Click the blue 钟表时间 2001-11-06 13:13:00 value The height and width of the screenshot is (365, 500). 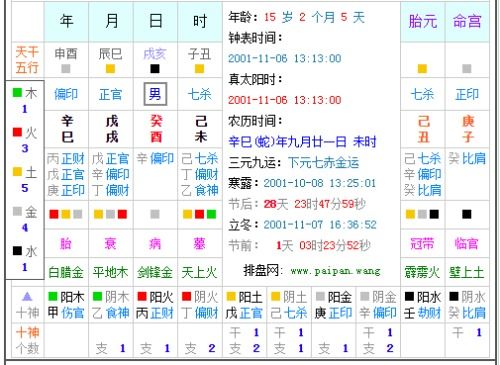[x=285, y=58]
